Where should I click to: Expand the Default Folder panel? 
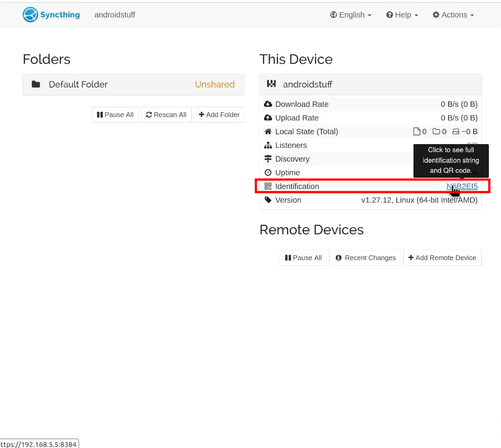pyautogui.click(x=134, y=84)
